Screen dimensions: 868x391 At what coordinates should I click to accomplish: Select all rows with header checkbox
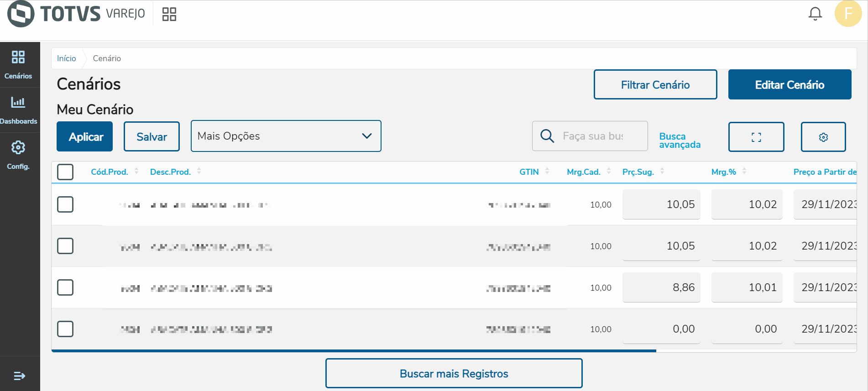coord(65,172)
